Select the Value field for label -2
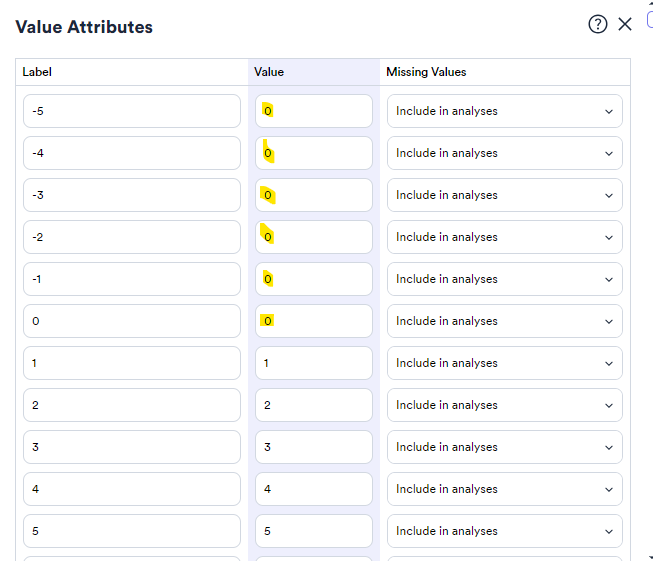The image size is (653, 561). [314, 237]
